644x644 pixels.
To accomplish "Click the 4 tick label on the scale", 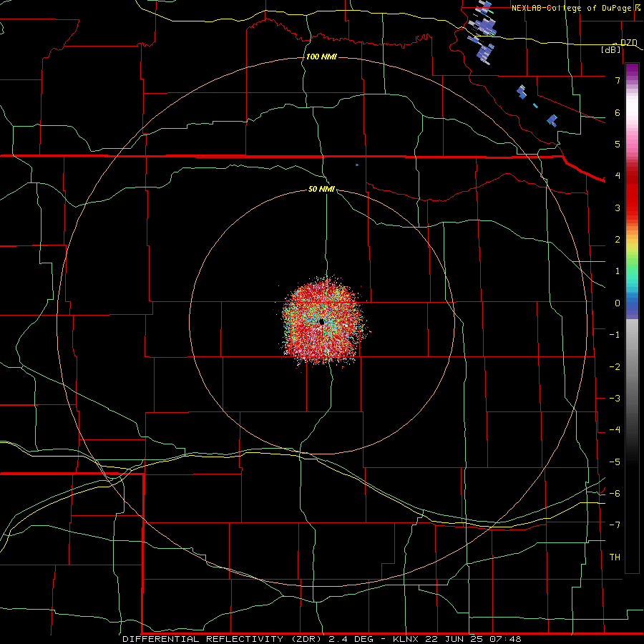I will click(x=618, y=176).
